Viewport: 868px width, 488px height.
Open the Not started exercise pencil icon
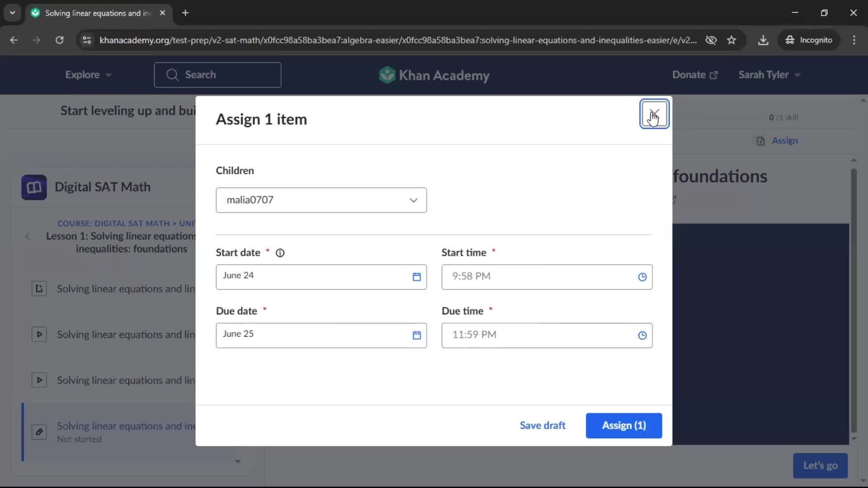[39, 432]
